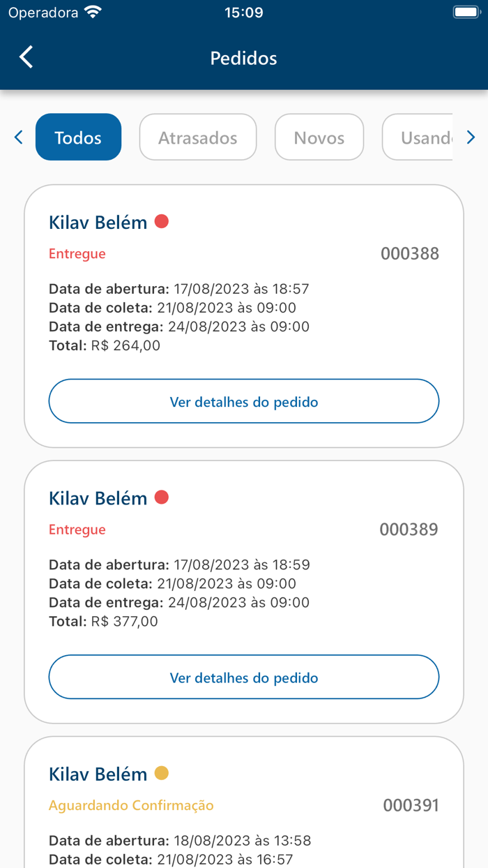
Task: Tap the Aguardando Confirmação status label
Action: 131,805
